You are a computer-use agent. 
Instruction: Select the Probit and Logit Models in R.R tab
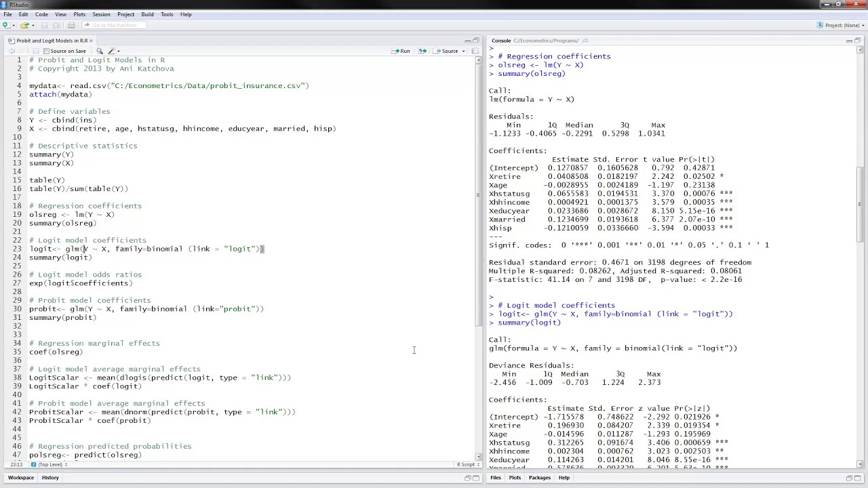pyautogui.click(x=52, y=41)
